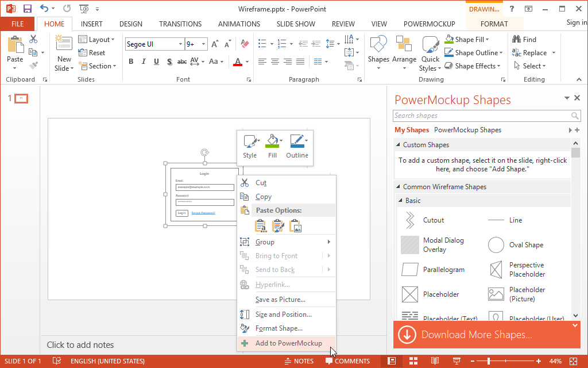Open the Segoe UI font name dropdown
The image size is (588, 368).
(180, 44)
